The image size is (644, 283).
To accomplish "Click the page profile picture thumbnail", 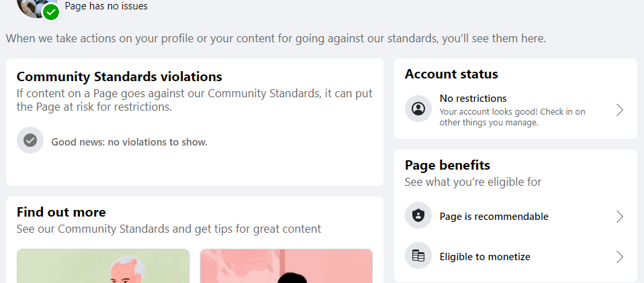I will point(35,8).
